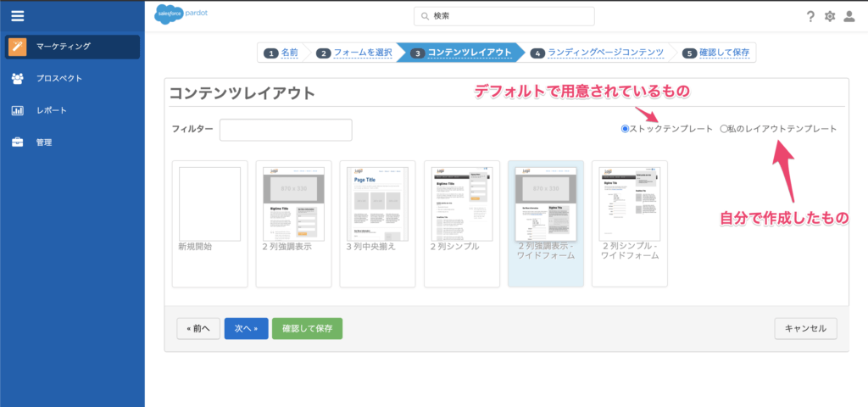This screenshot has width=868, height=407.
Task: Open the help question mark icon
Action: point(810,17)
